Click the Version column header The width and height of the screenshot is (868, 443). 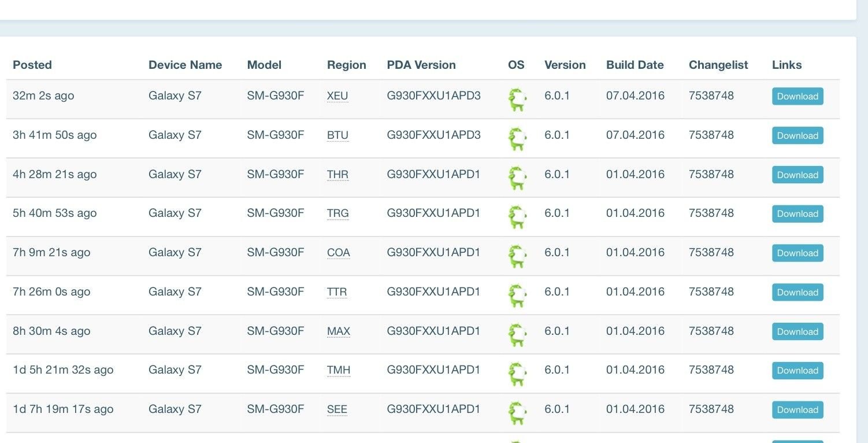pos(565,65)
